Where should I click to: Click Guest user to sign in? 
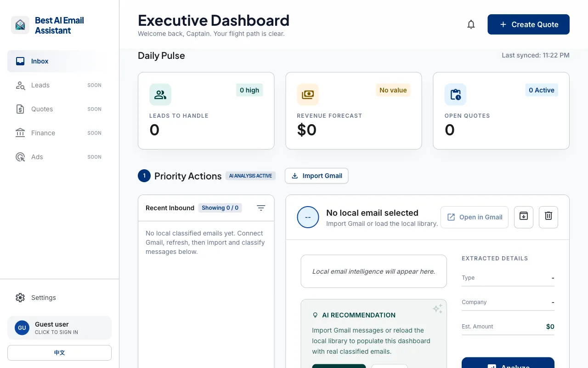(x=59, y=328)
